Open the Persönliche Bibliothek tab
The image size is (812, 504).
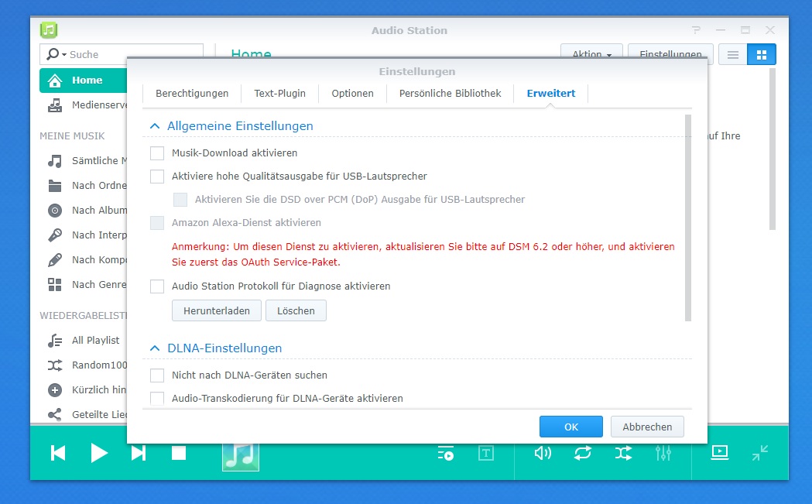pyautogui.click(x=450, y=94)
